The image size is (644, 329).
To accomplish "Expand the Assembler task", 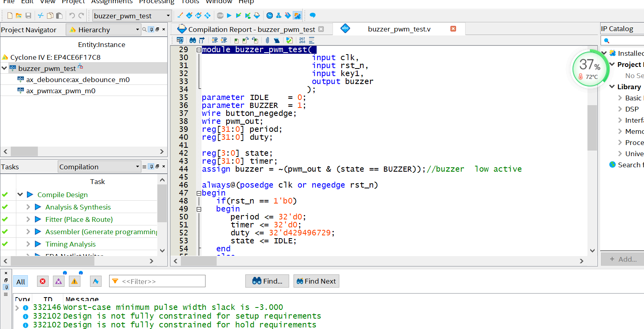I will click(28, 232).
